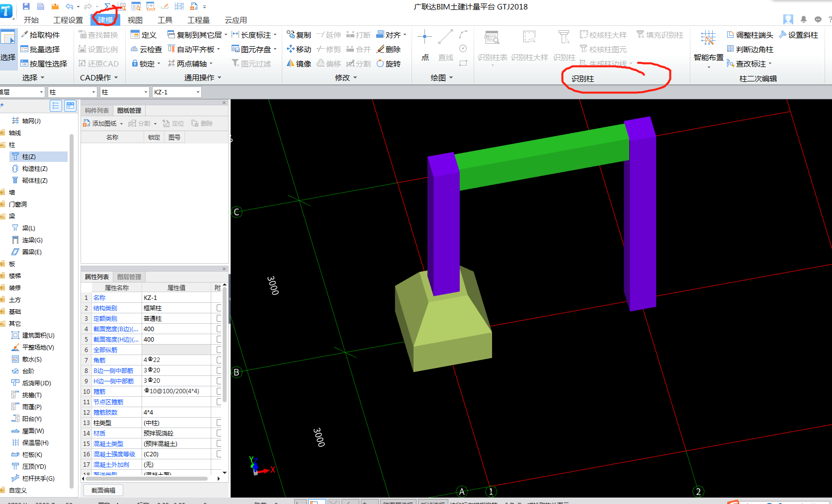832x504 pixels.
Task: Click the 添加图纸 button
Action: pos(103,123)
